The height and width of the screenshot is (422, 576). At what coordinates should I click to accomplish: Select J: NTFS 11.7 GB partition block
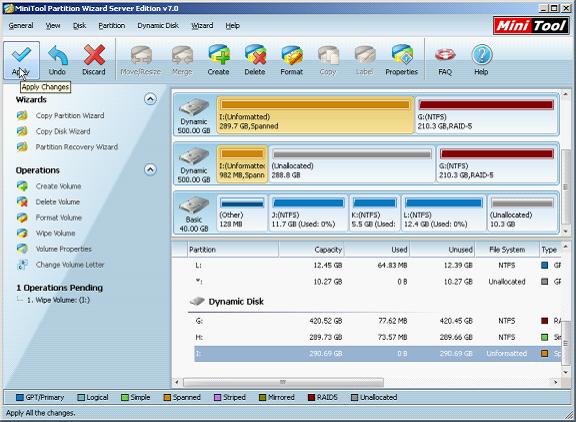(308, 213)
